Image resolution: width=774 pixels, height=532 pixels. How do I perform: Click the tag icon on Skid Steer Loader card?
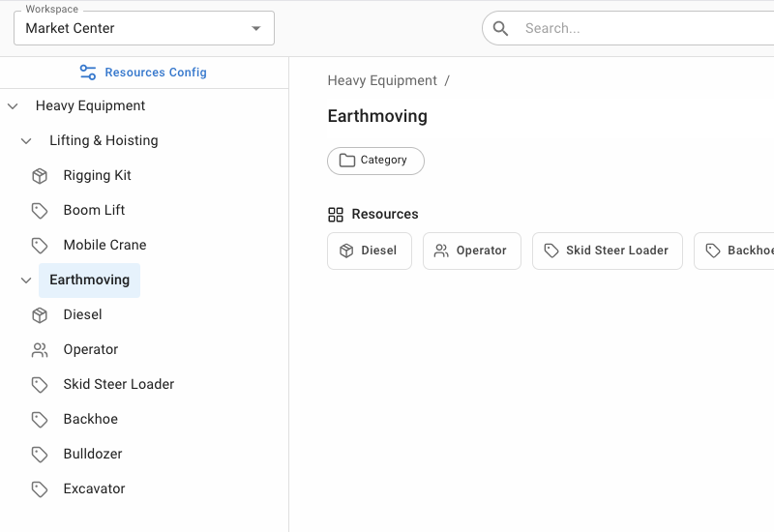point(551,251)
